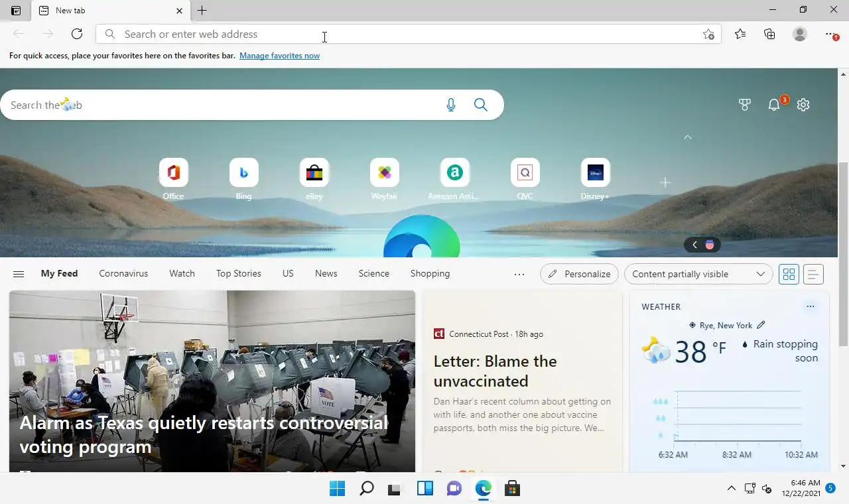
Task: Open the Office quick link
Action: tap(173, 179)
